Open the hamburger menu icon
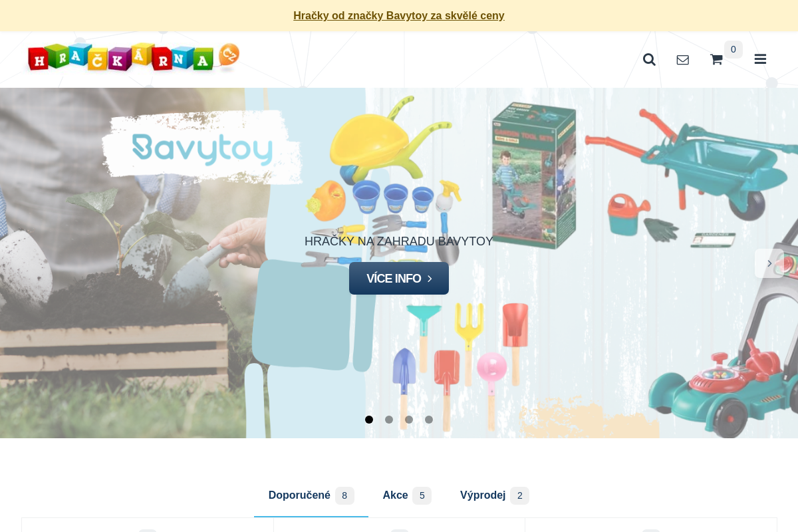Screen dimensions: 798x532 pos(760,60)
